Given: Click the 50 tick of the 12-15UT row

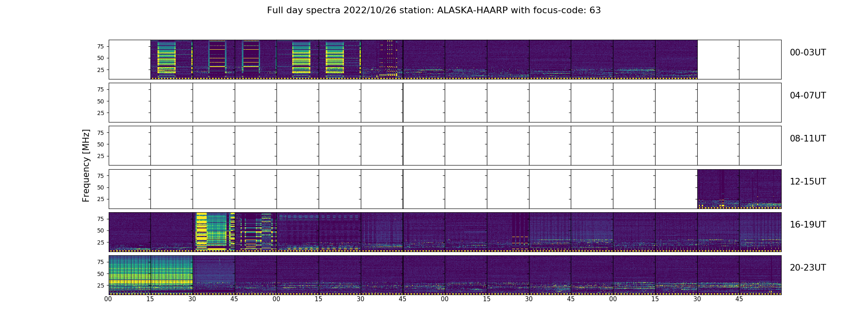Looking at the screenshot, I should (x=100, y=187).
